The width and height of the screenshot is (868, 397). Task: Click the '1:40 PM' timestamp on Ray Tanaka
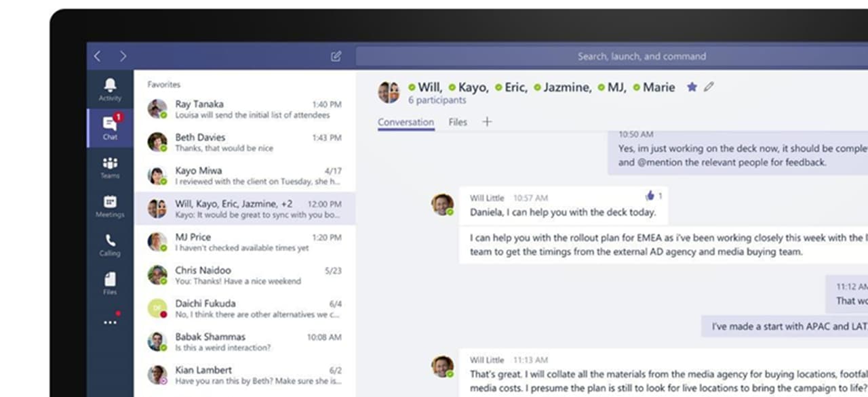326,104
